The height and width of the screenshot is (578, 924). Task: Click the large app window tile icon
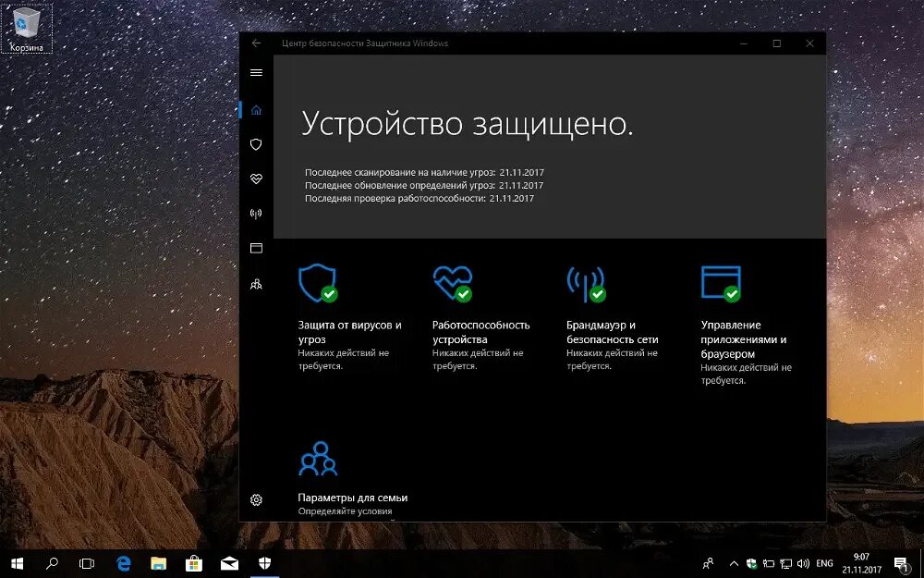(x=721, y=283)
